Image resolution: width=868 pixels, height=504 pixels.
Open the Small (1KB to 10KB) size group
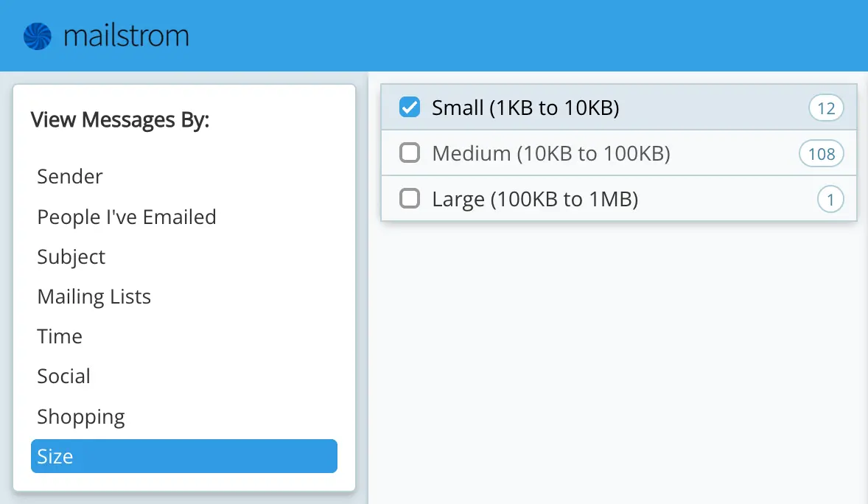point(525,108)
